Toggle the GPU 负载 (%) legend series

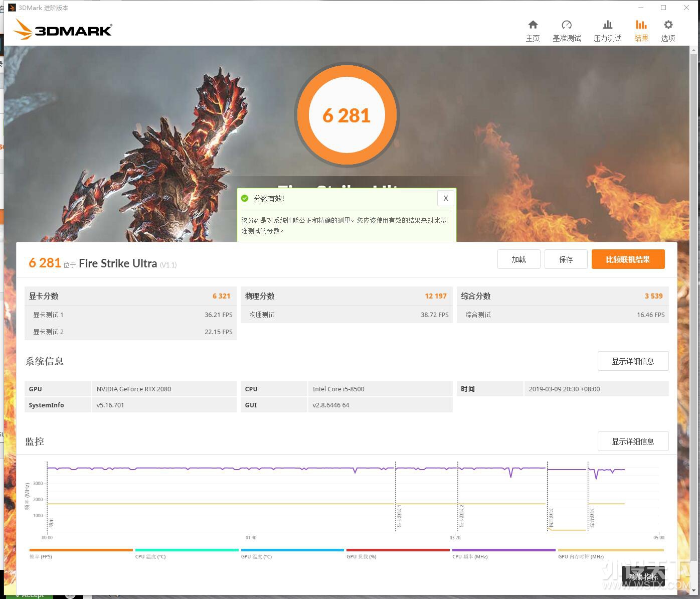click(398, 553)
